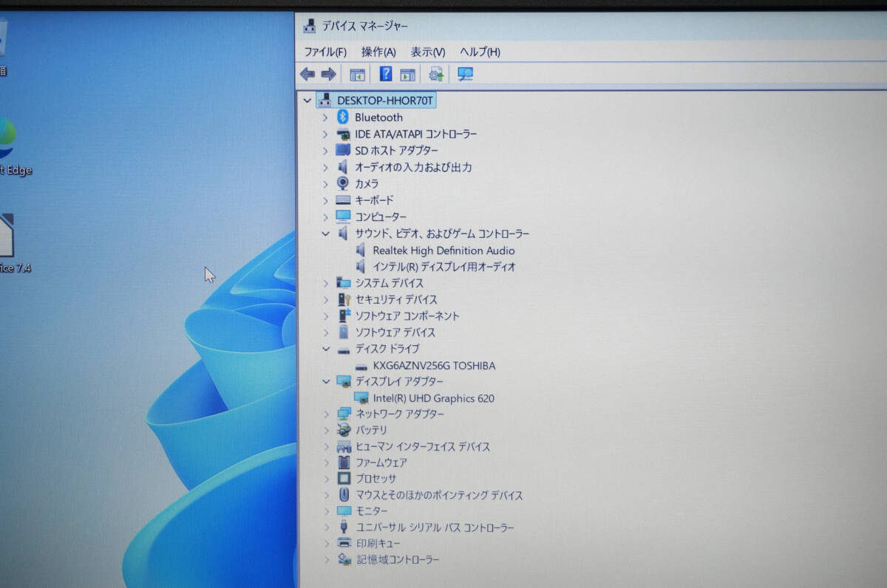Toggle the action pane toolbar icon
Image resolution: width=887 pixels, height=588 pixels.
tap(407, 74)
